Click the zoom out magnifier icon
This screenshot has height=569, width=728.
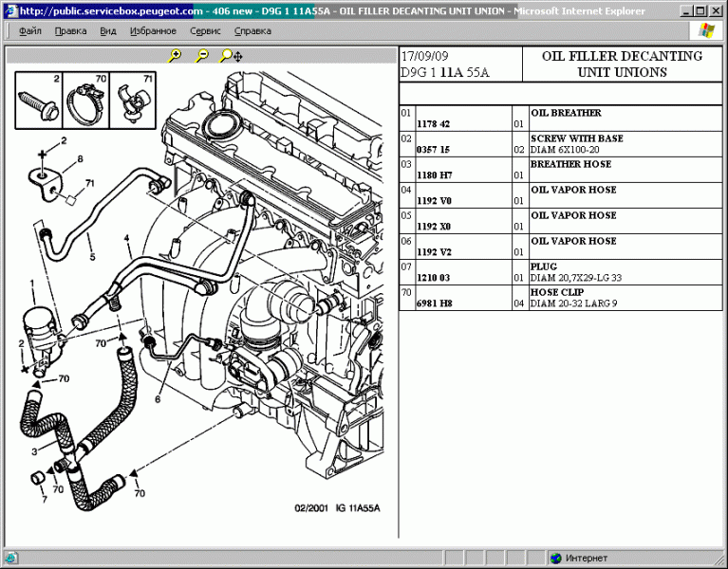[201, 56]
